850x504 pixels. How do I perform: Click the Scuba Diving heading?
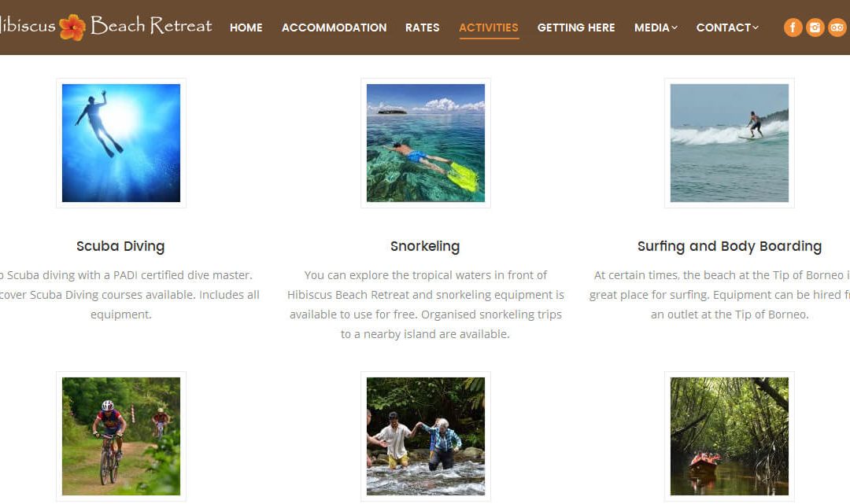120,246
